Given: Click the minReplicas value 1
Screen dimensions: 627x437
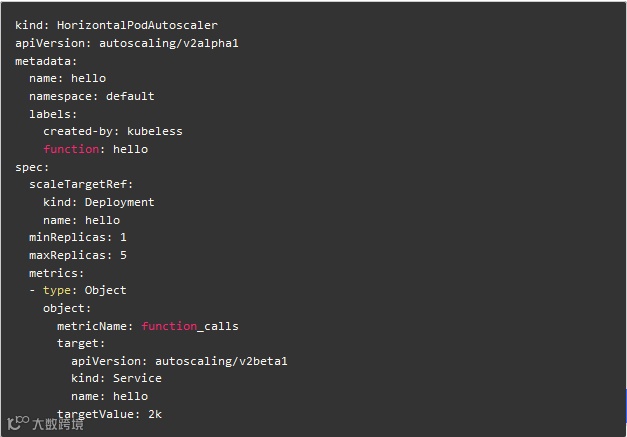Looking at the screenshot, I should 123,237.
